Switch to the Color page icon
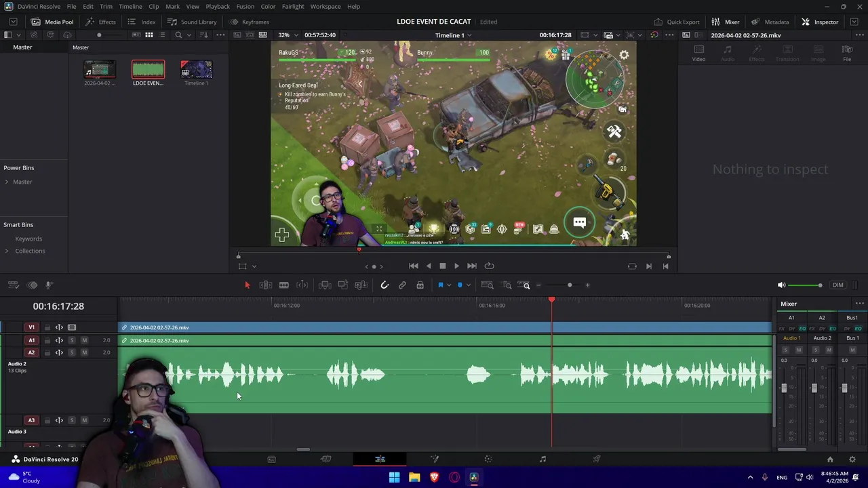The height and width of the screenshot is (488, 868). pyautogui.click(x=488, y=459)
